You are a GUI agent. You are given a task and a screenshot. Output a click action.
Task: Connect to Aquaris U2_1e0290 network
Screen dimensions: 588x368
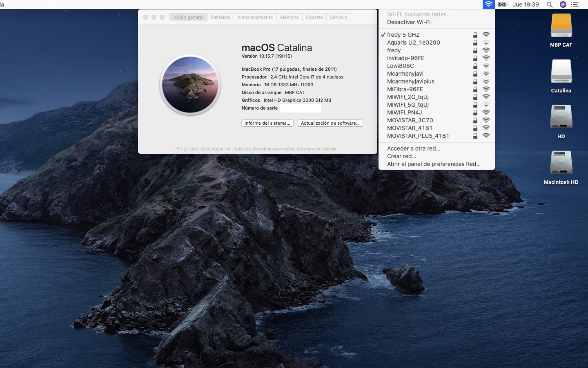point(437,43)
